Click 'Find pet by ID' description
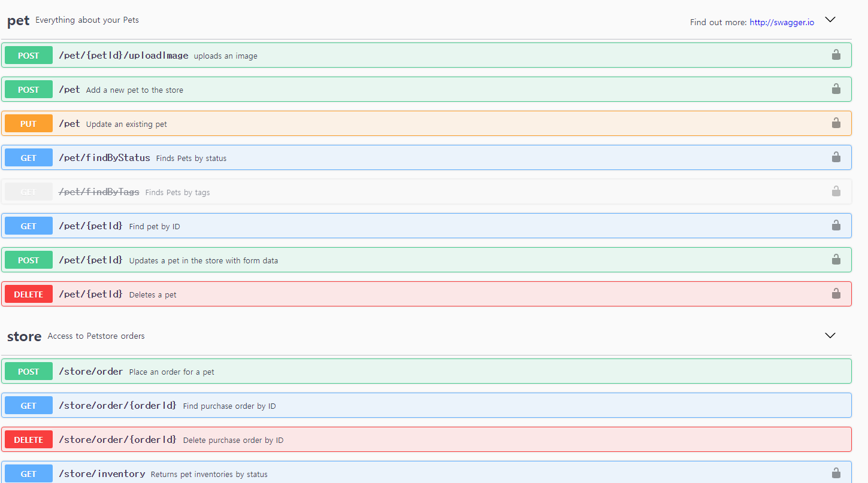This screenshot has width=868, height=483. [x=155, y=226]
